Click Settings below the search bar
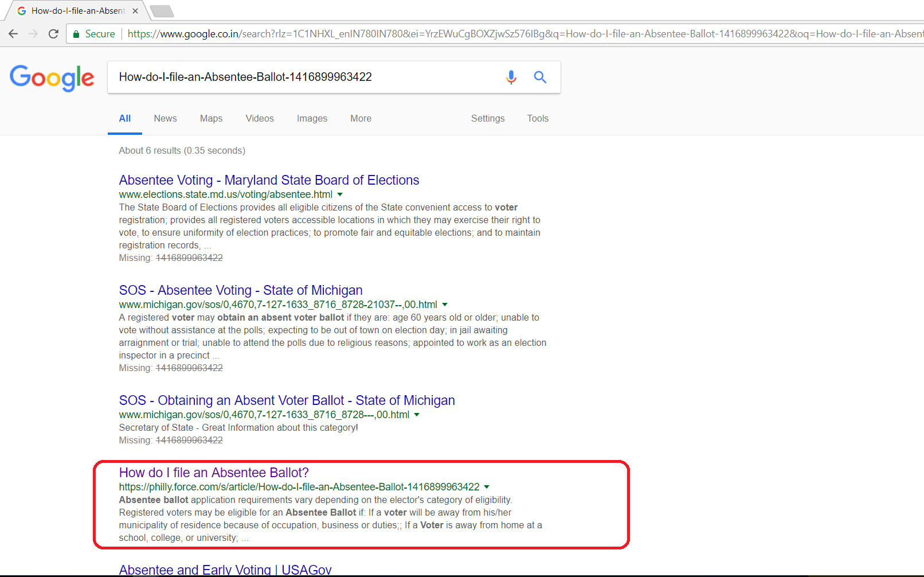This screenshot has height=577, width=924. point(487,118)
